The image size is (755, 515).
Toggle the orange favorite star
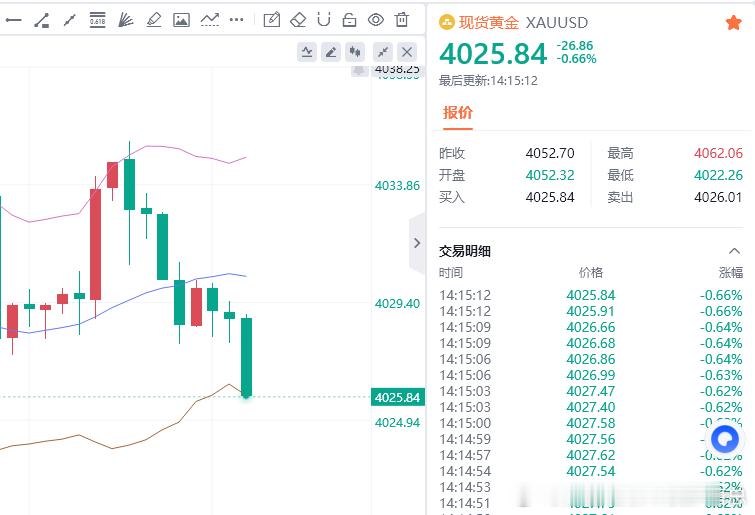click(x=733, y=22)
